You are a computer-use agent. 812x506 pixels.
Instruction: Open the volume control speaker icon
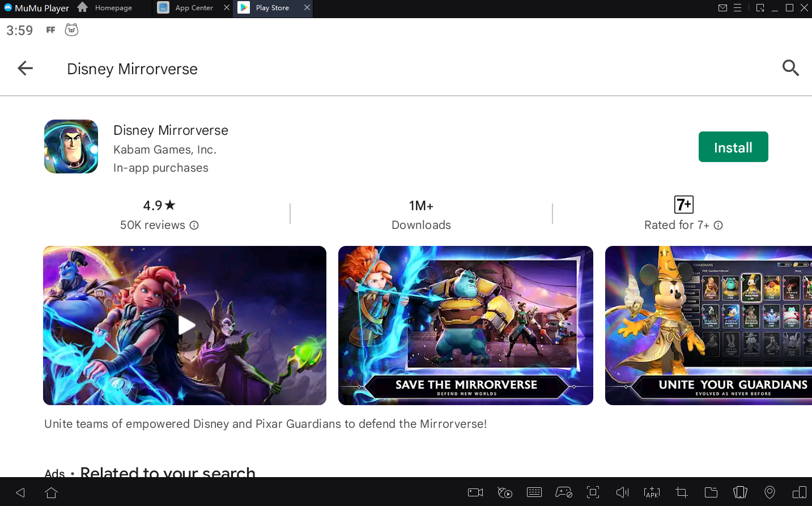click(x=622, y=492)
